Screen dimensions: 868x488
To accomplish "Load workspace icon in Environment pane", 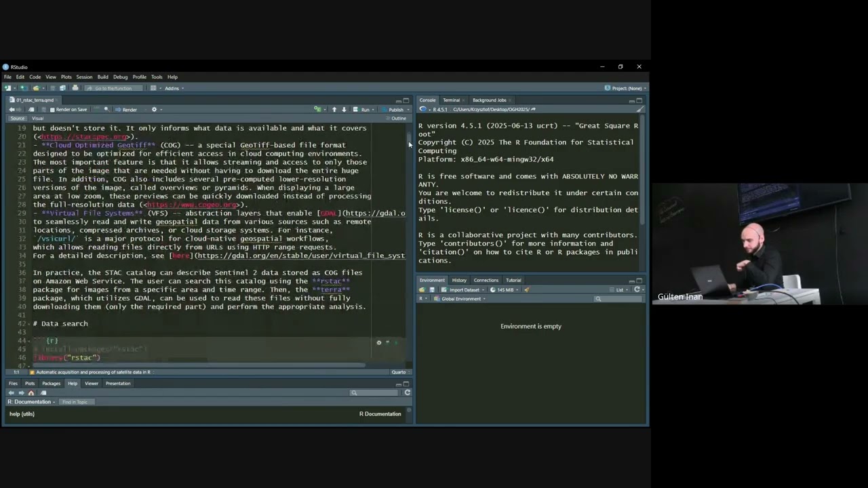I will 422,289.
